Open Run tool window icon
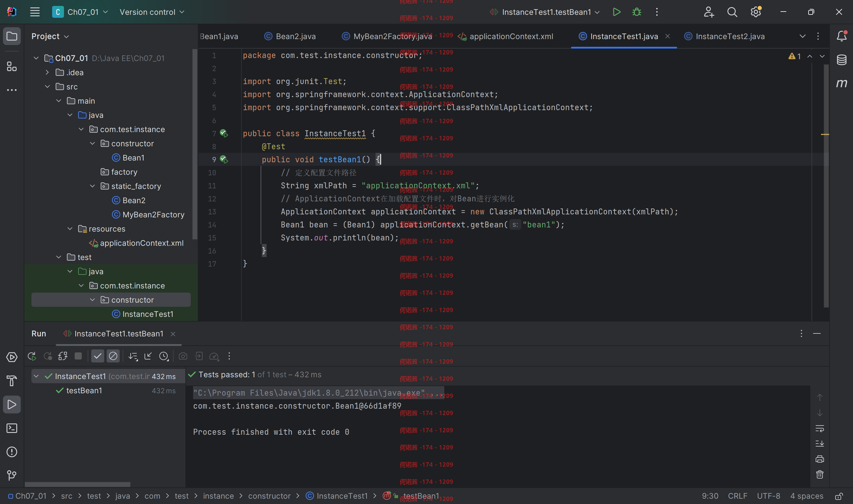 point(12,405)
